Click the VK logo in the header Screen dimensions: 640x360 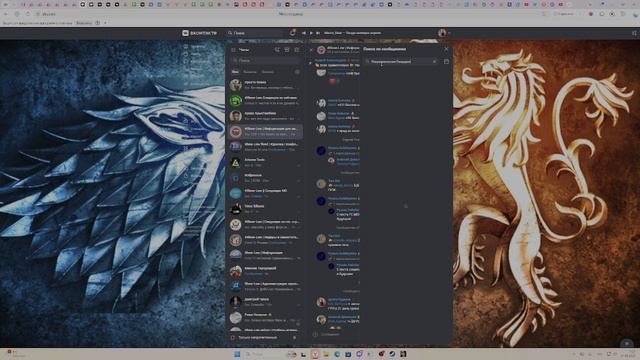click(200, 33)
